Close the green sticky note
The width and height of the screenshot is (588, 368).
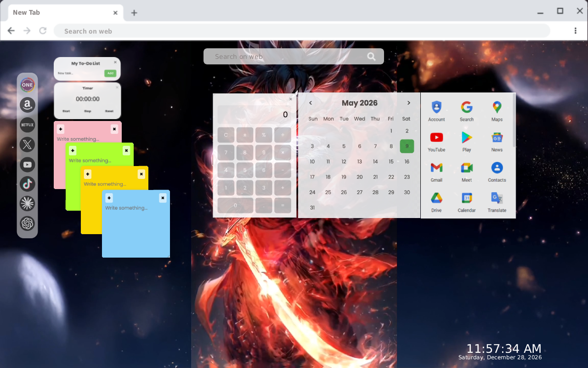pos(126,150)
